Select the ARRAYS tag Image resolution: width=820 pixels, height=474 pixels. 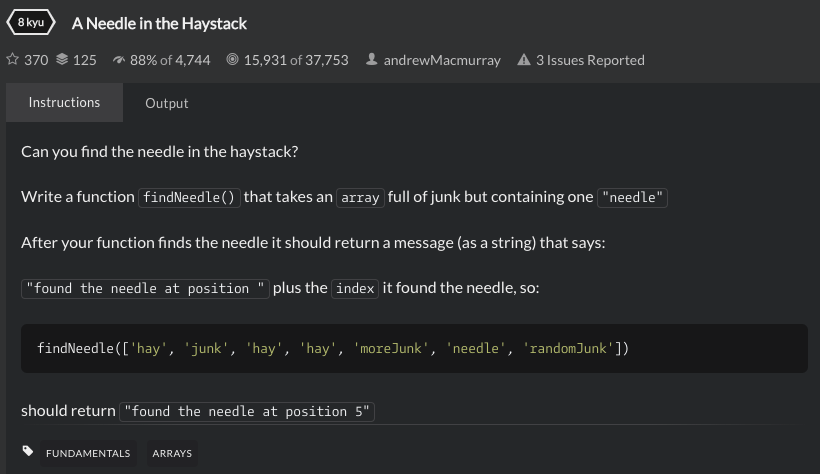point(172,453)
